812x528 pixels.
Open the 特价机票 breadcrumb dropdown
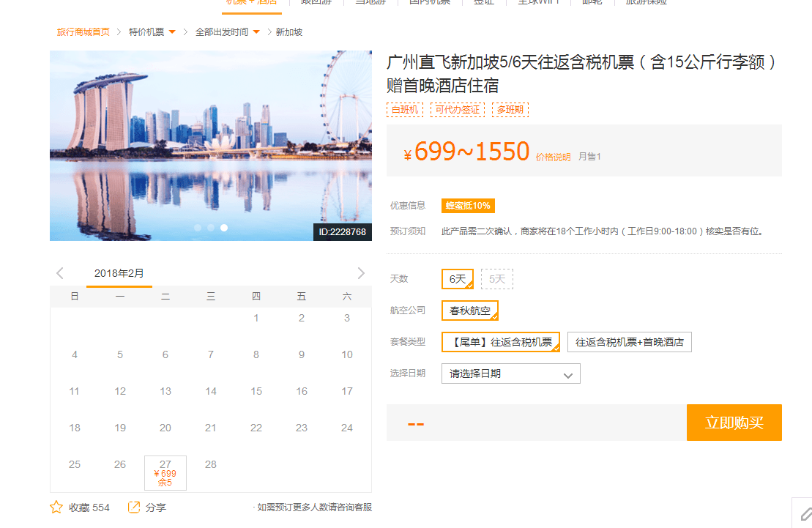point(152,32)
